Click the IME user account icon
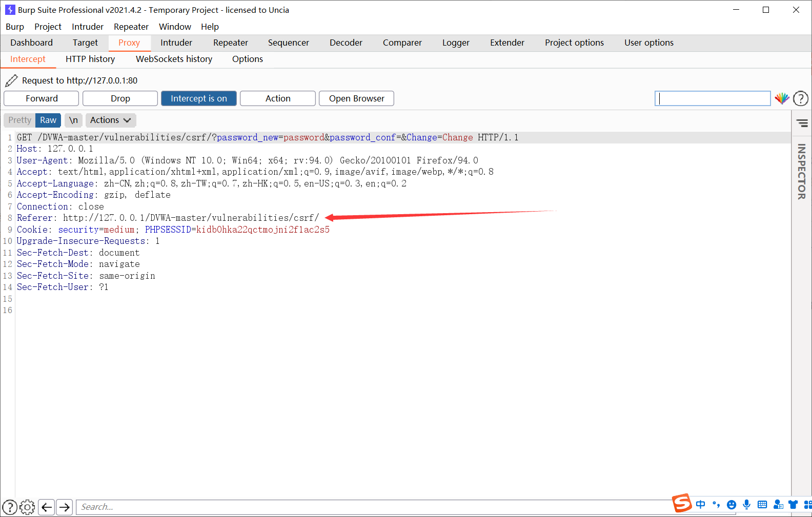 tap(778, 505)
